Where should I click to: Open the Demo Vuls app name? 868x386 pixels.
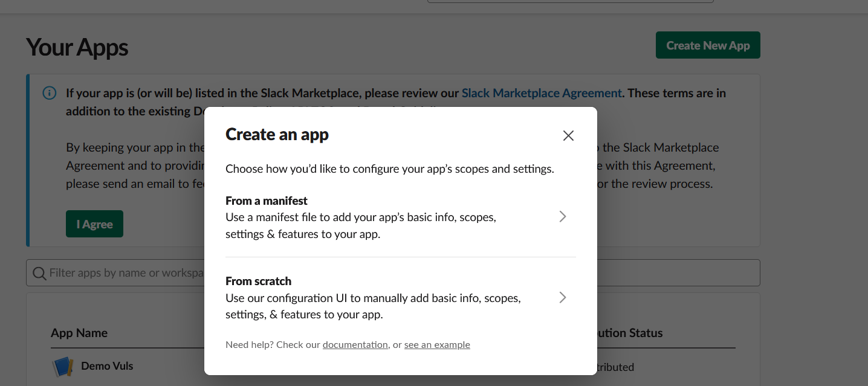[x=107, y=366]
